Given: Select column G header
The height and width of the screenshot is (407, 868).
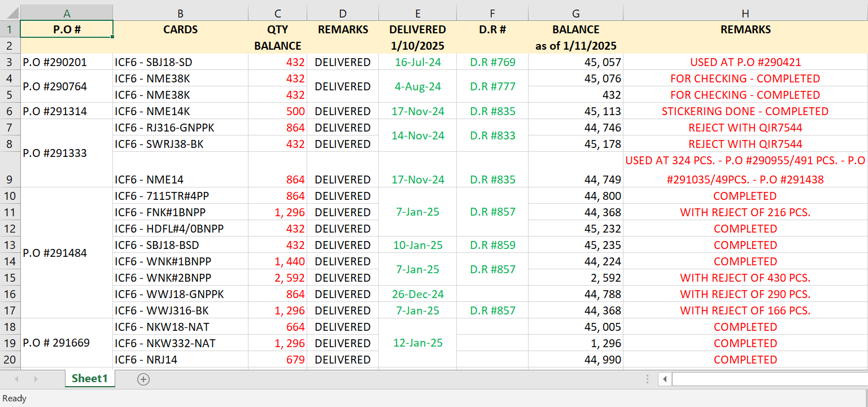Looking at the screenshot, I should (576, 13).
